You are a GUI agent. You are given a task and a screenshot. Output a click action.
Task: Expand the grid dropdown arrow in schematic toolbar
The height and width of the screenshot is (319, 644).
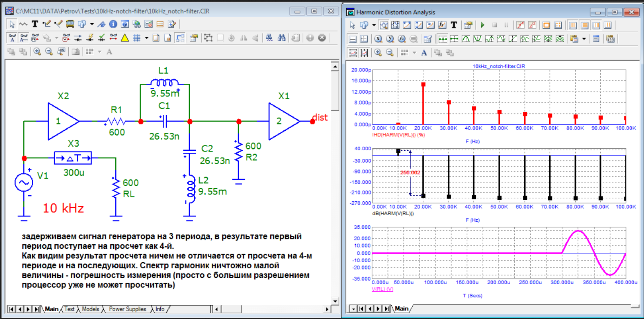tap(146, 38)
